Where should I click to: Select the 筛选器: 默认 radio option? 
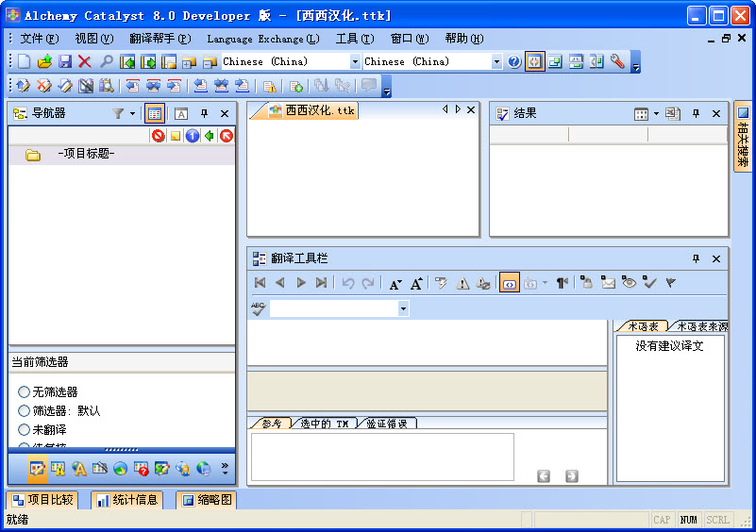[25, 410]
